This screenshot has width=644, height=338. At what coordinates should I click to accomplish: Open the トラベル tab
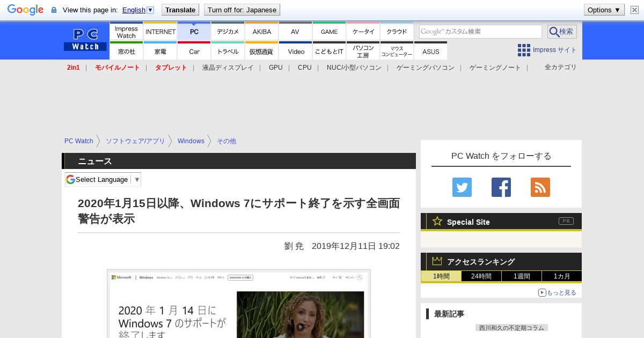click(228, 51)
